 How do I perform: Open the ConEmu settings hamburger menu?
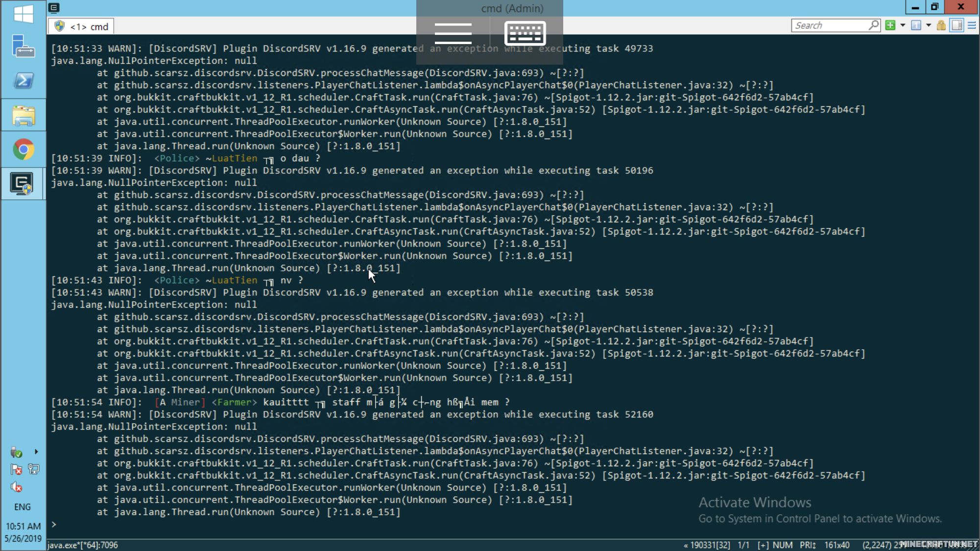972,25
